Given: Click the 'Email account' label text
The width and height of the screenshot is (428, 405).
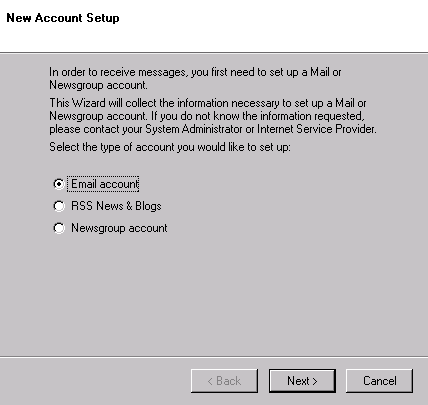Looking at the screenshot, I should coord(105,184).
